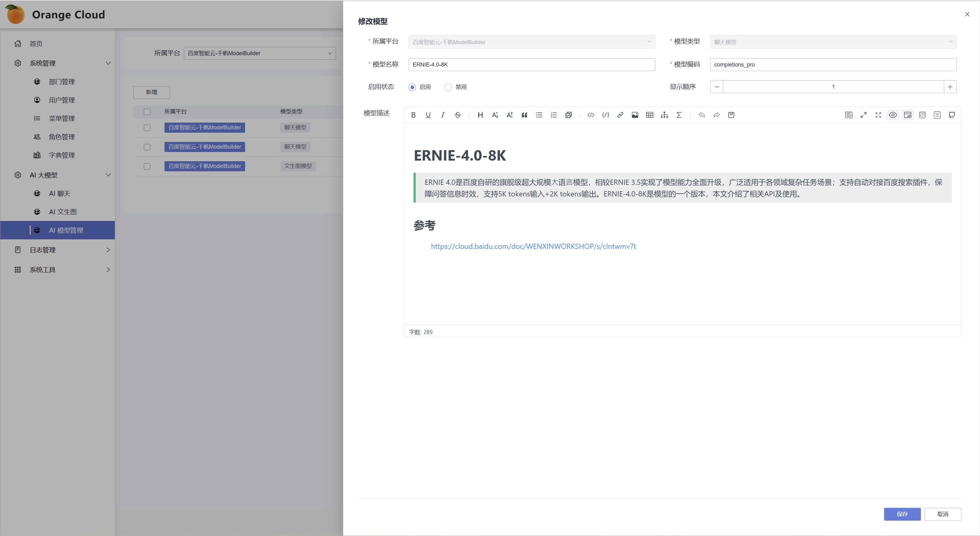Screen dimensions: 980x536
Task: Open the 所属平台 filter dropdown
Action: pos(260,53)
